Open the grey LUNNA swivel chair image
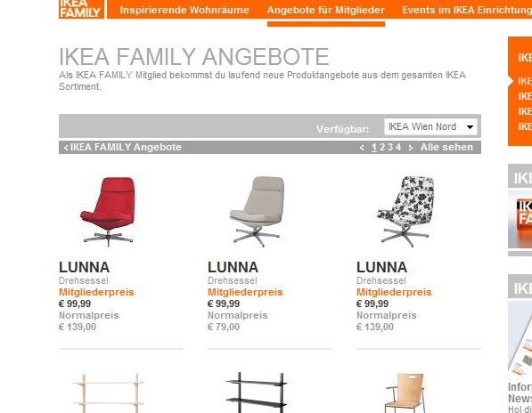The image size is (532, 413). tap(258, 212)
